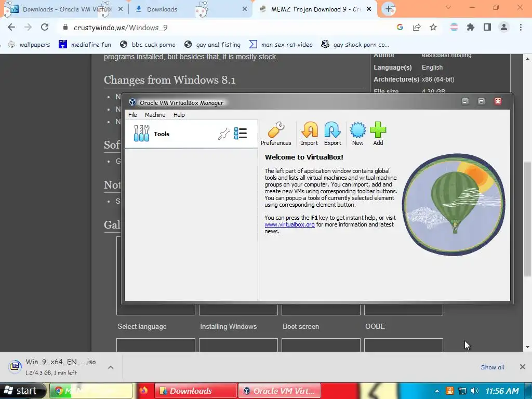Reload the current page
Image resolution: width=532 pixels, height=399 pixels.
click(x=45, y=27)
